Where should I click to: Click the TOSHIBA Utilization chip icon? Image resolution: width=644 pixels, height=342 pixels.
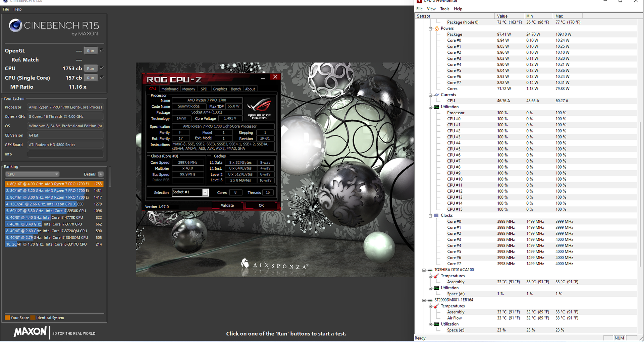click(437, 288)
